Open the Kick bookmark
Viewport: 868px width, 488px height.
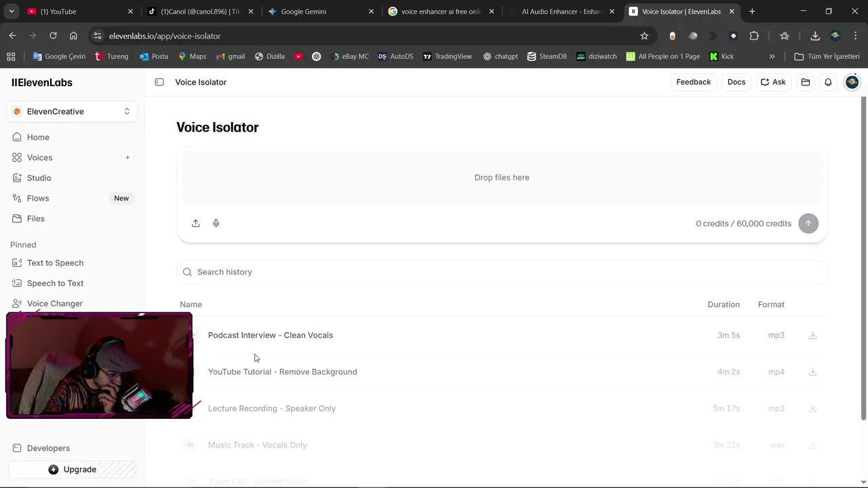[722, 56]
